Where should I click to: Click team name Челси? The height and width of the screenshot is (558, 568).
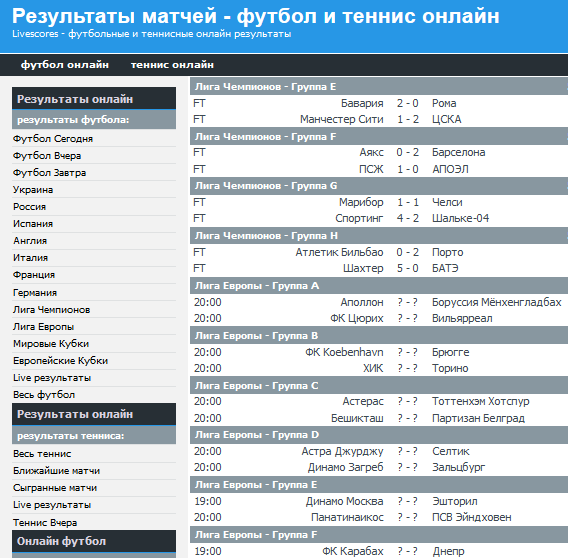tap(447, 203)
